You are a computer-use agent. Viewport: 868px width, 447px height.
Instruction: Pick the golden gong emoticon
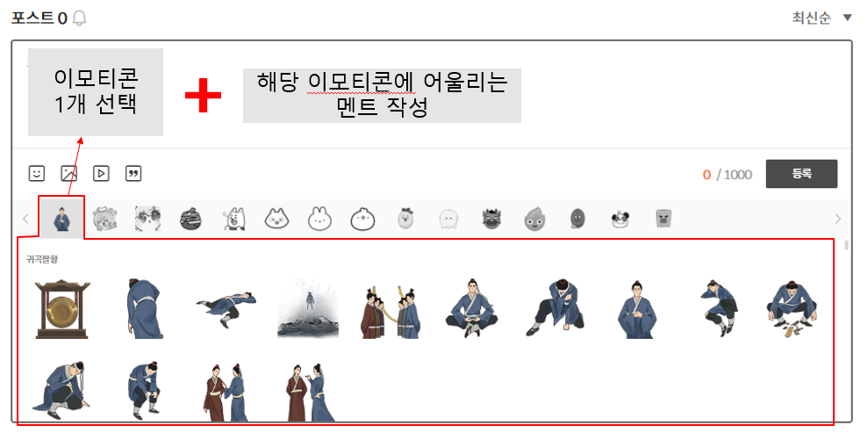(x=62, y=308)
